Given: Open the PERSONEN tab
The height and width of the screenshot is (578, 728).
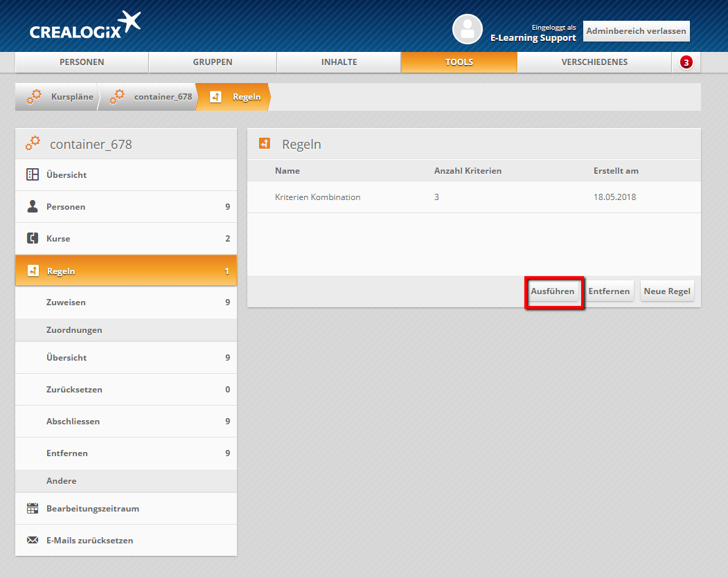Looking at the screenshot, I should point(82,62).
